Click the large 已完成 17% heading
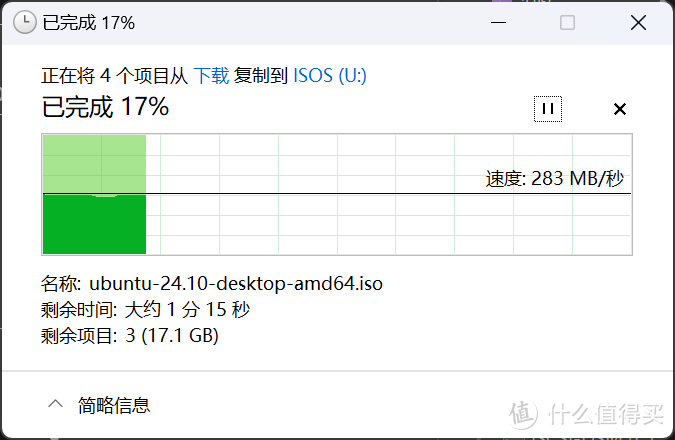Image resolution: width=675 pixels, height=440 pixels. tap(105, 107)
